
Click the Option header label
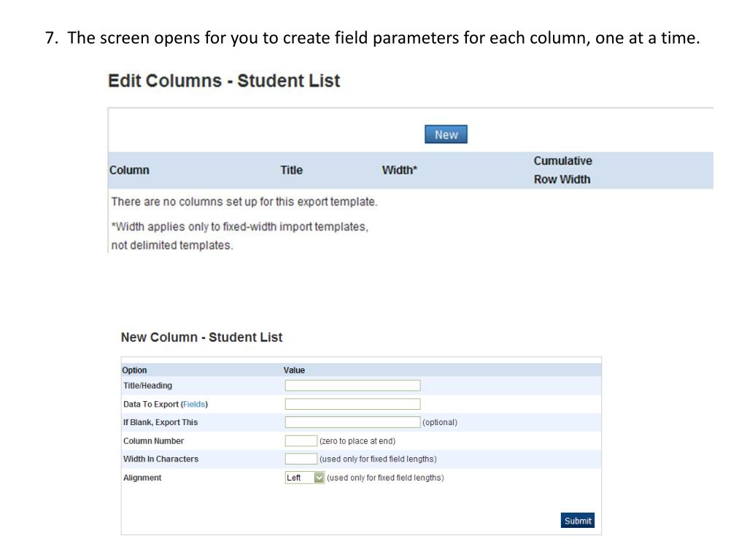[134, 370]
